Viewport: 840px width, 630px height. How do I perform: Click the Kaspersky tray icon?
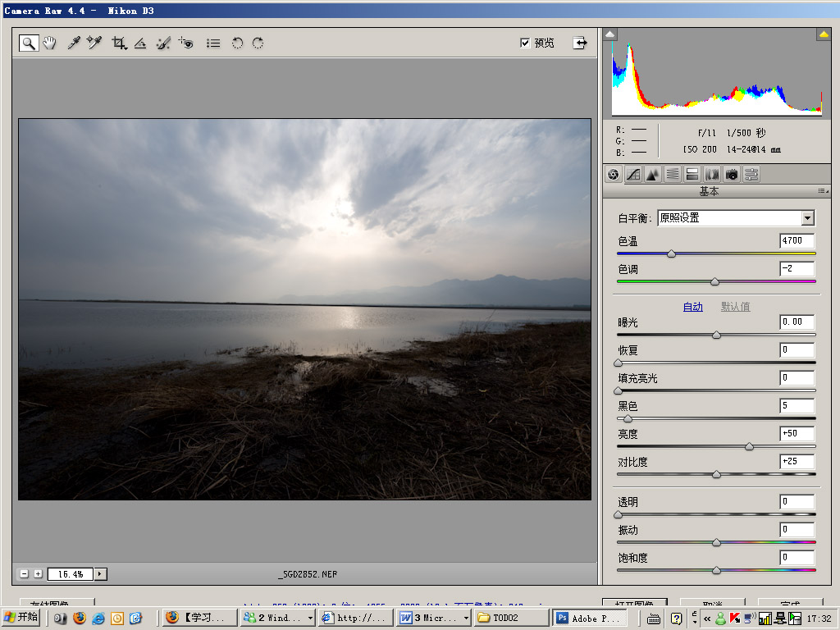tap(734, 619)
